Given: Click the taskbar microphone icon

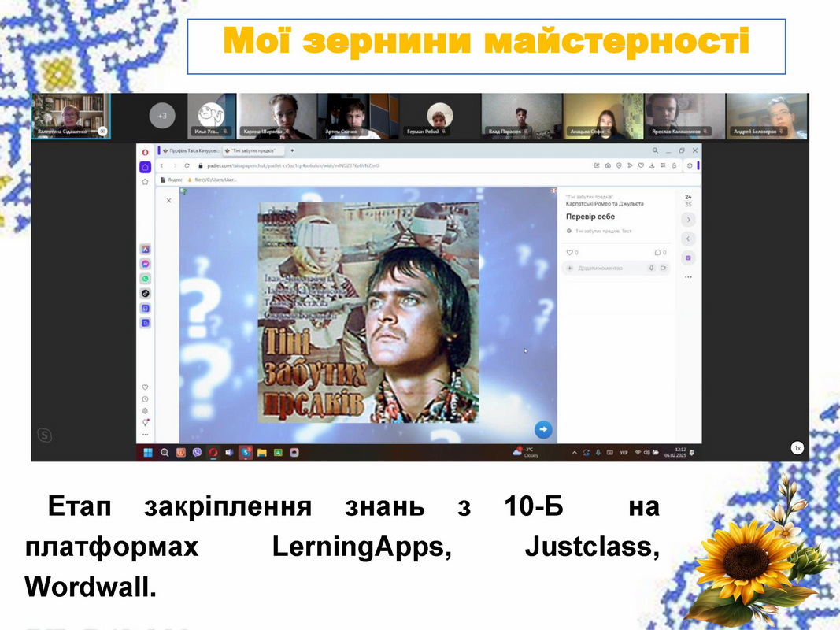Looking at the screenshot, I should (598, 453).
